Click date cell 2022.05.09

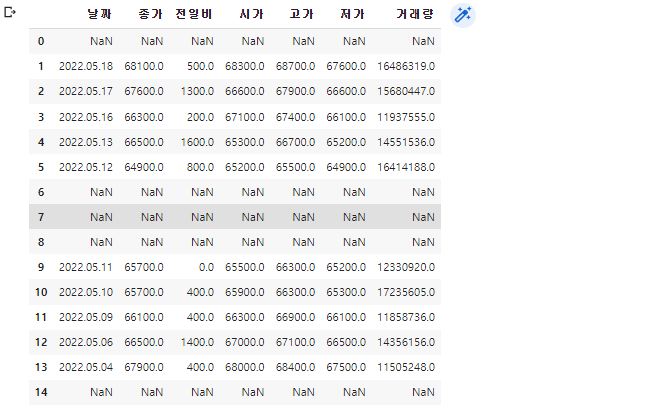tap(86, 317)
